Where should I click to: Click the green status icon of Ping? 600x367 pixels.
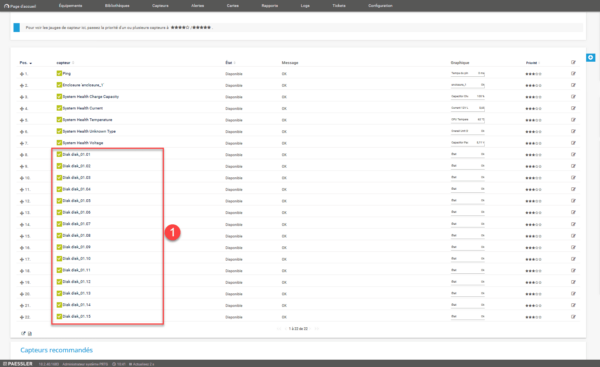pos(59,73)
